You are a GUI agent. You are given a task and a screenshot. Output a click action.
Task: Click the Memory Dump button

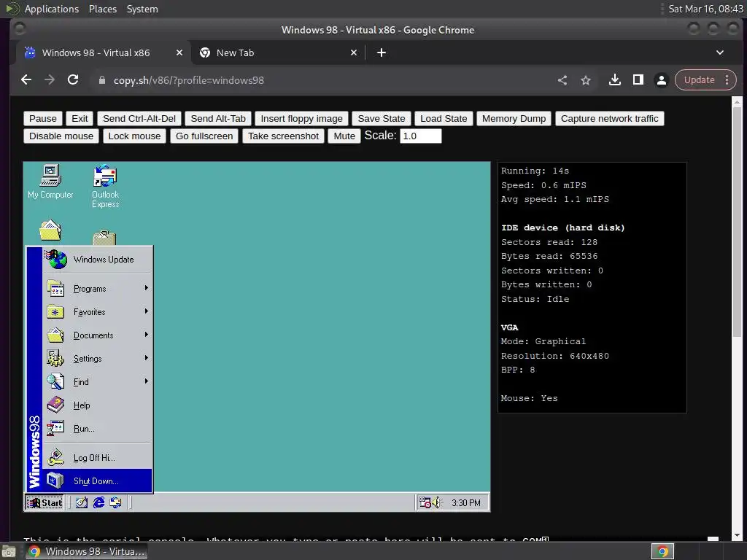click(x=514, y=119)
